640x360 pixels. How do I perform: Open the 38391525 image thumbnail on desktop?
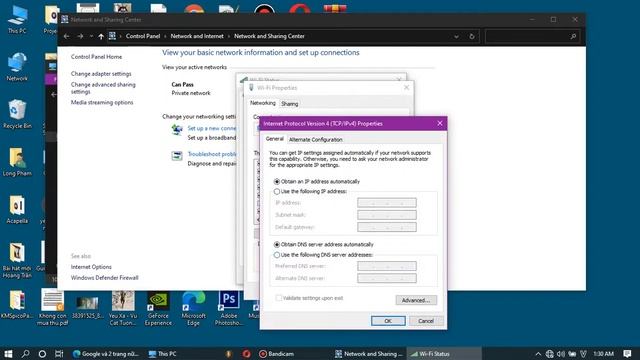(87, 307)
